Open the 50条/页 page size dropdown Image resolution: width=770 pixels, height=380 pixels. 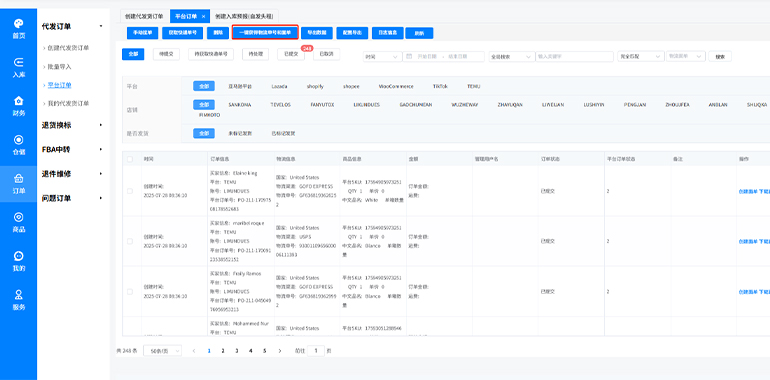click(x=163, y=351)
